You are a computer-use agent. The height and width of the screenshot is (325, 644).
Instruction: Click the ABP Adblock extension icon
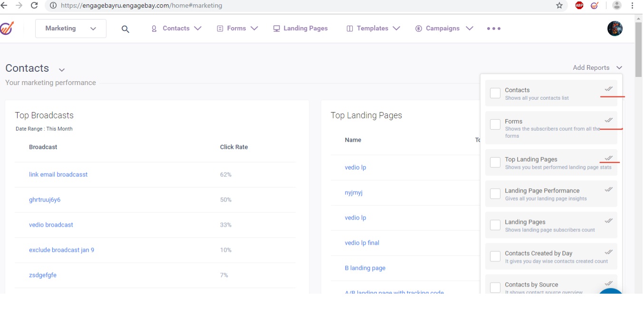tap(579, 6)
